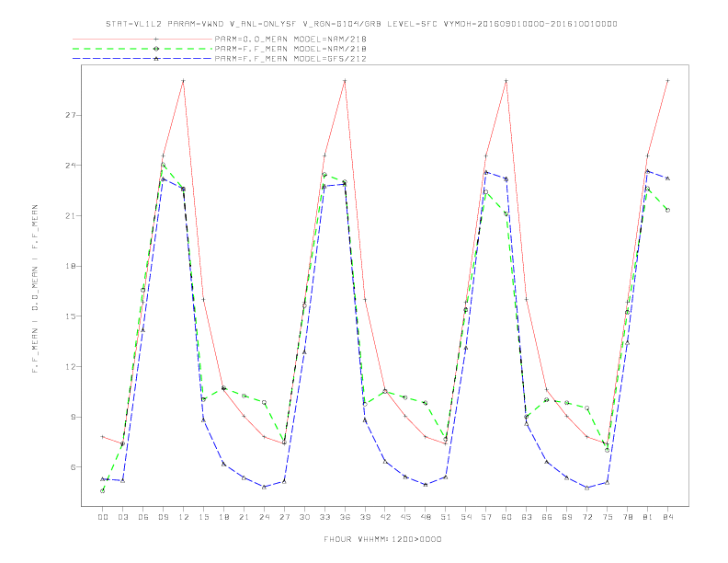
Task: Click x-axis tick label 12
Action: [184, 517]
